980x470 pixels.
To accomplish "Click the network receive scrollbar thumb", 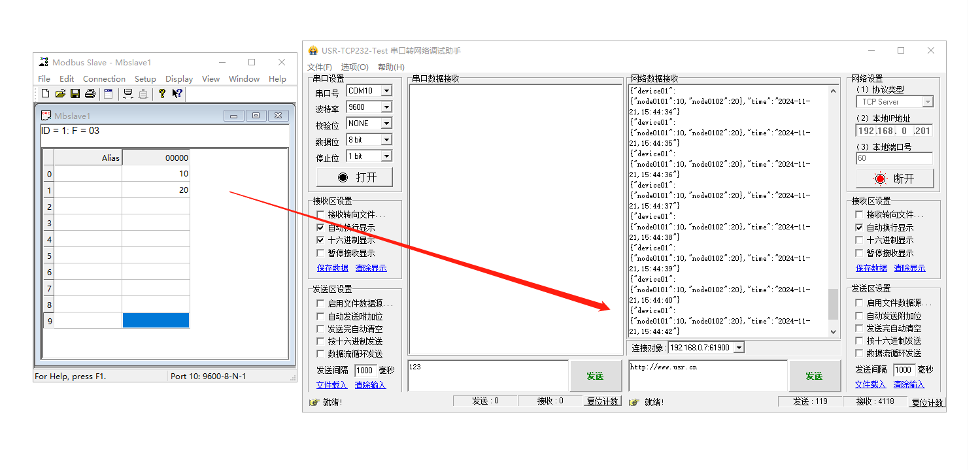I will tap(833, 305).
